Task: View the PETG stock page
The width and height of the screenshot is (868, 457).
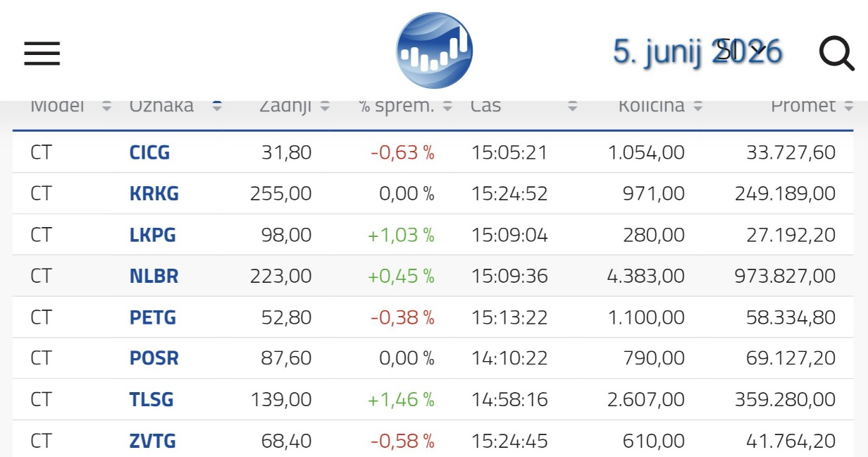Action: point(153,317)
